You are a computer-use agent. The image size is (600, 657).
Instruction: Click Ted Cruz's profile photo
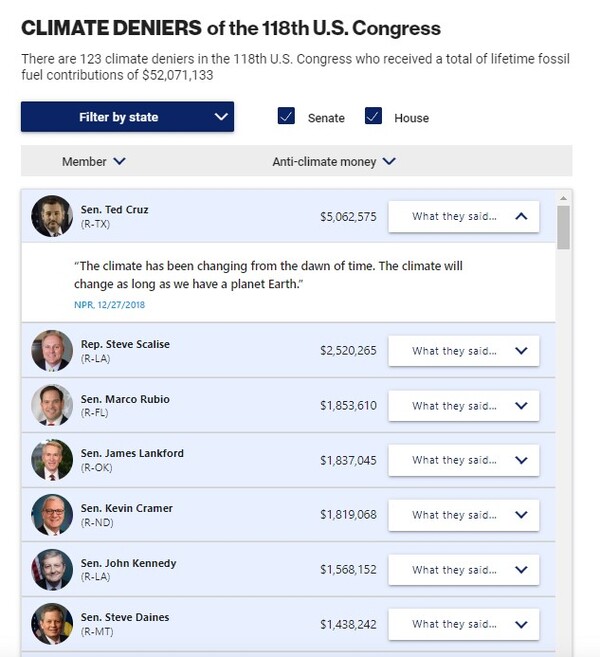52,216
